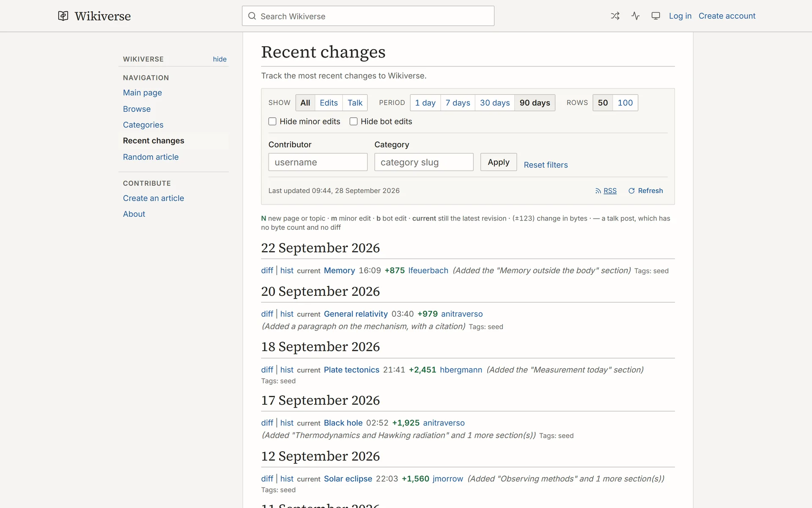Open anitraverso on General relativity row
The width and height of the screenshot is (812, 508).
[462, 314]
